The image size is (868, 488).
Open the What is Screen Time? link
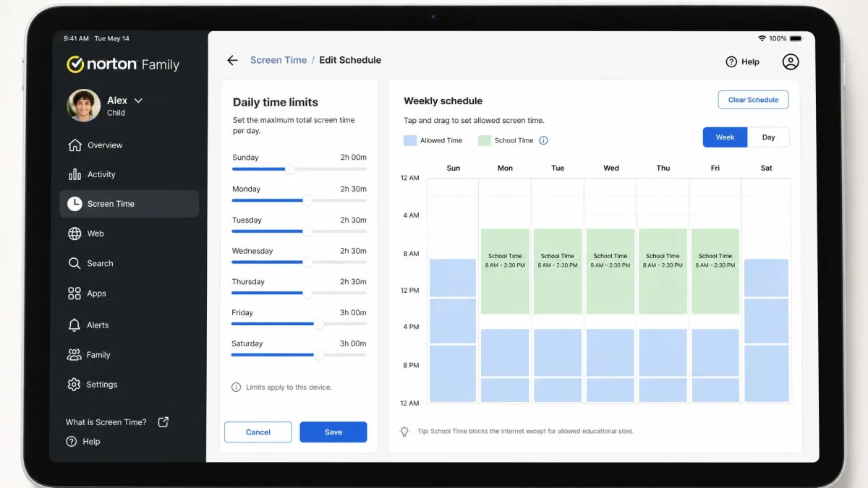click(106, 422)
